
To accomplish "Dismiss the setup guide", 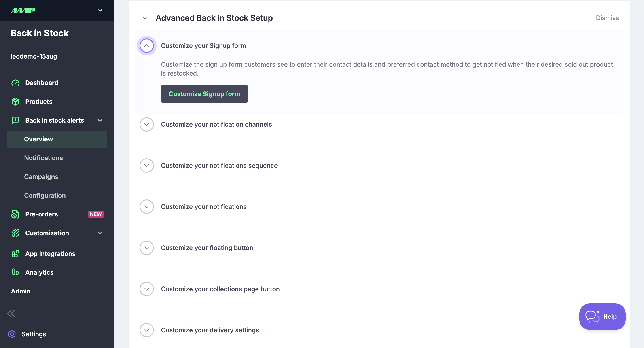I will [x=607, y=18].
